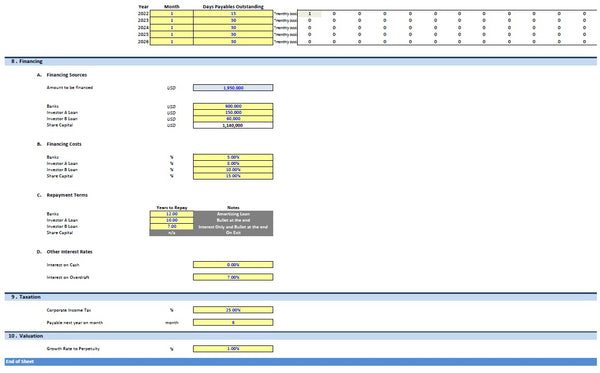Select the Interest on Cash percentage cell
This screenshot has width=600, height=373.
click(233, 265)
